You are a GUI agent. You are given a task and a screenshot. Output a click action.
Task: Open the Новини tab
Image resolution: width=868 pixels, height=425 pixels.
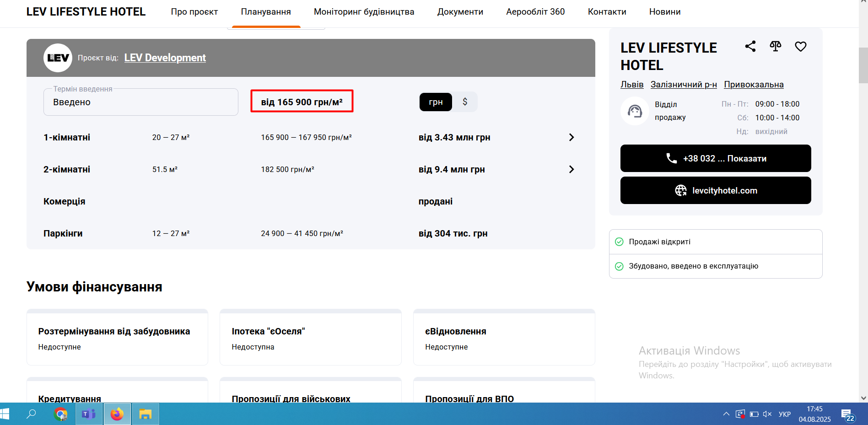pos(665,12)
